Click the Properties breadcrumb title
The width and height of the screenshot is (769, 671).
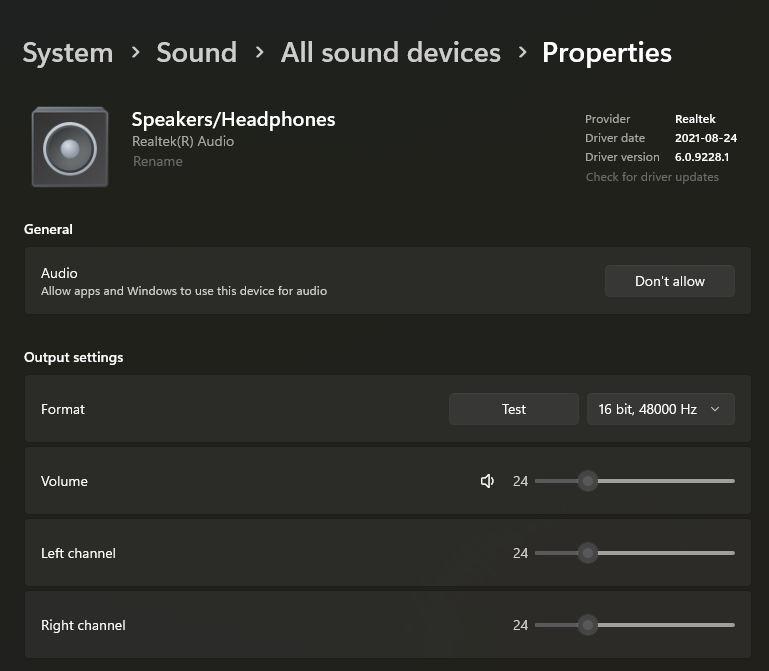(606, 52)
